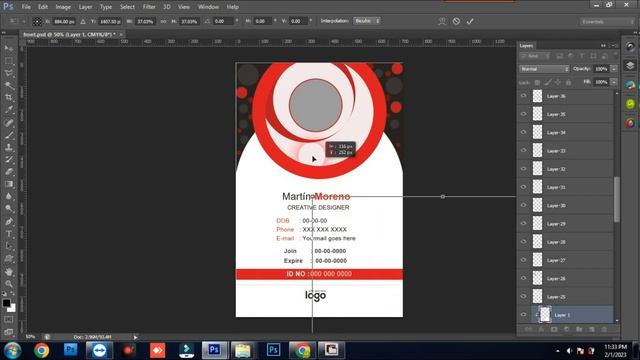
Task: Select the Path Selection tool
Action: tap(9, 246)
